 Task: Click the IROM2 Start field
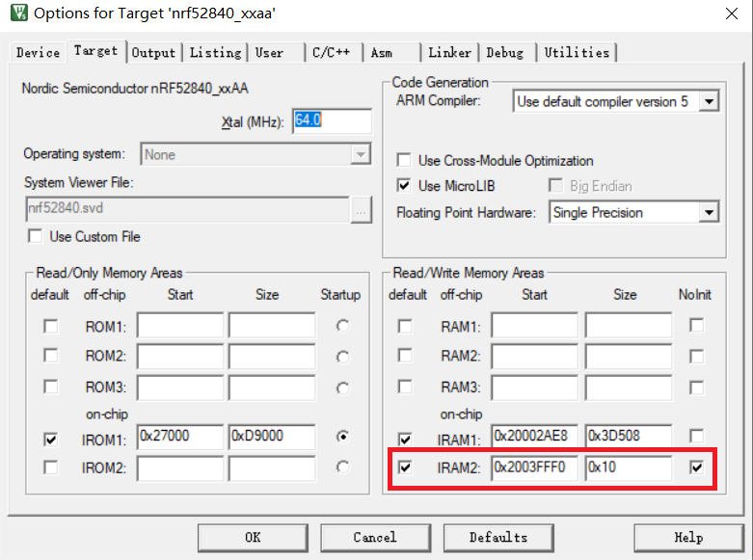coord(180,467)
